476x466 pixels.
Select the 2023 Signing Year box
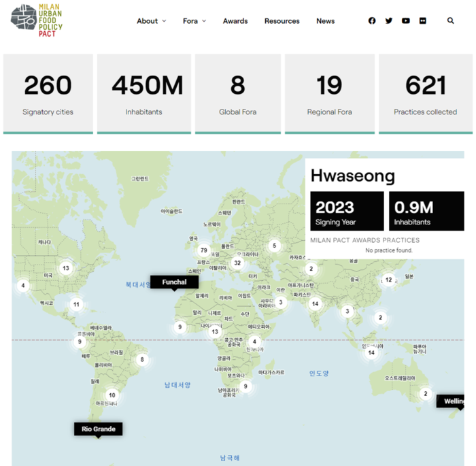click(347, 211)
